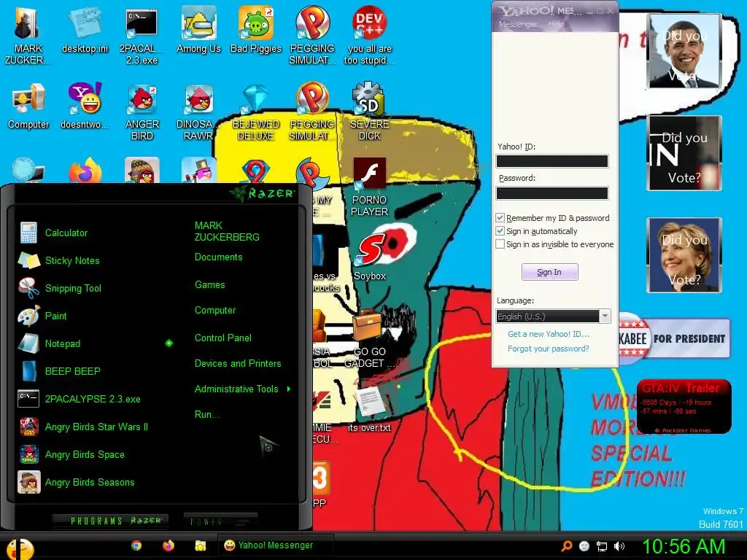Viewport: 747px width, 560px height.
Task: Click the Sign In button
Action: [x=550, y=272]
